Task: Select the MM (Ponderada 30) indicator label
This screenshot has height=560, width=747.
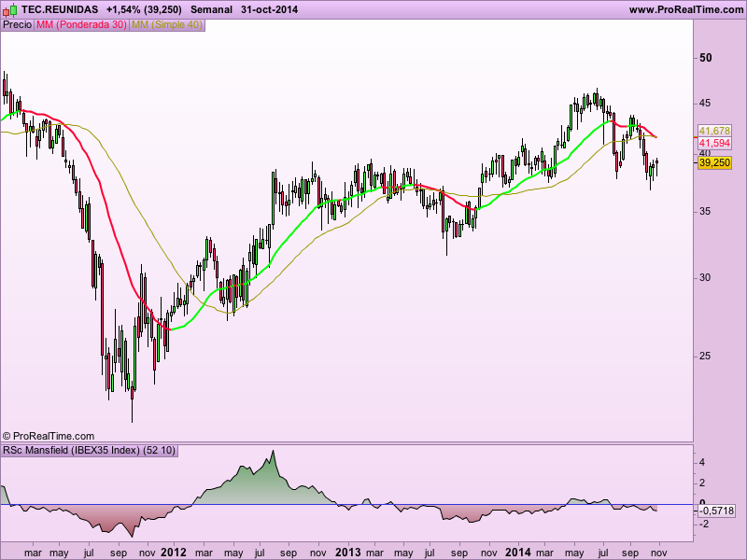Action: pyautogui.click(x=81, y=25)
